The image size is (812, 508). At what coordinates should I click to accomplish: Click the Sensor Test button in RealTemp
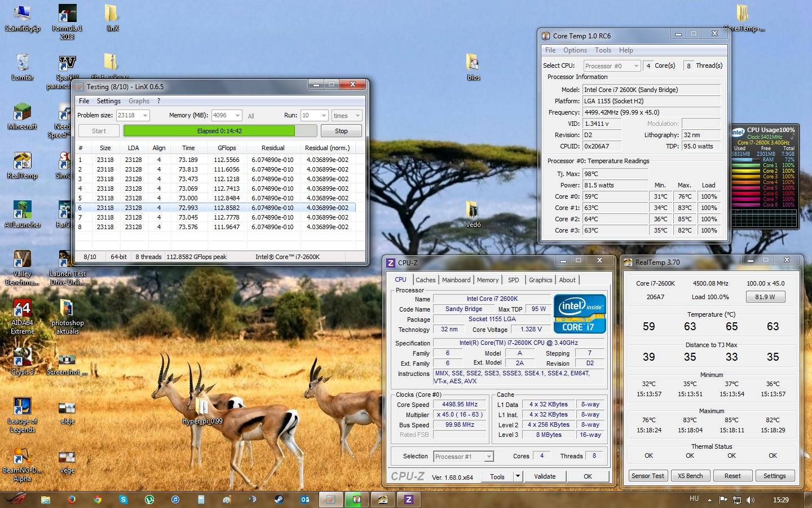tap(648, 476)
